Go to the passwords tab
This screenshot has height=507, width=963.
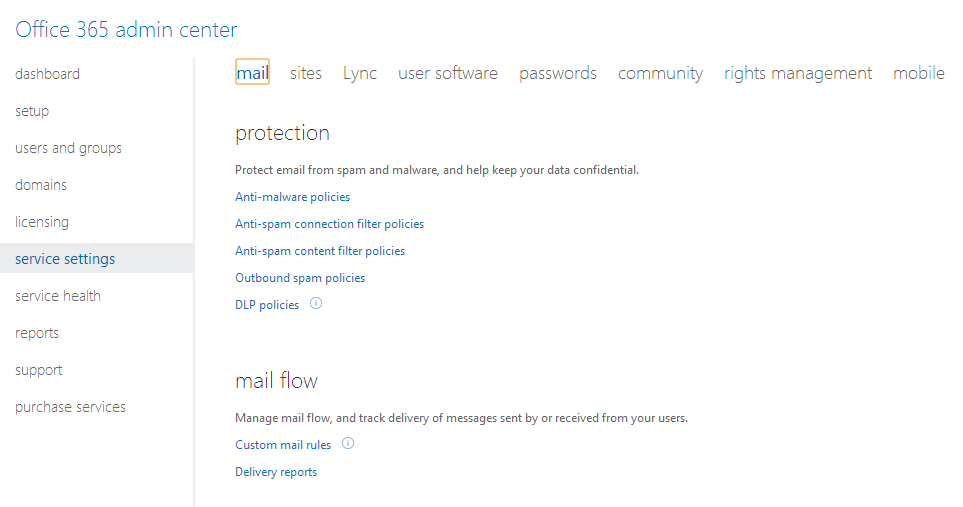click(558, 73)
